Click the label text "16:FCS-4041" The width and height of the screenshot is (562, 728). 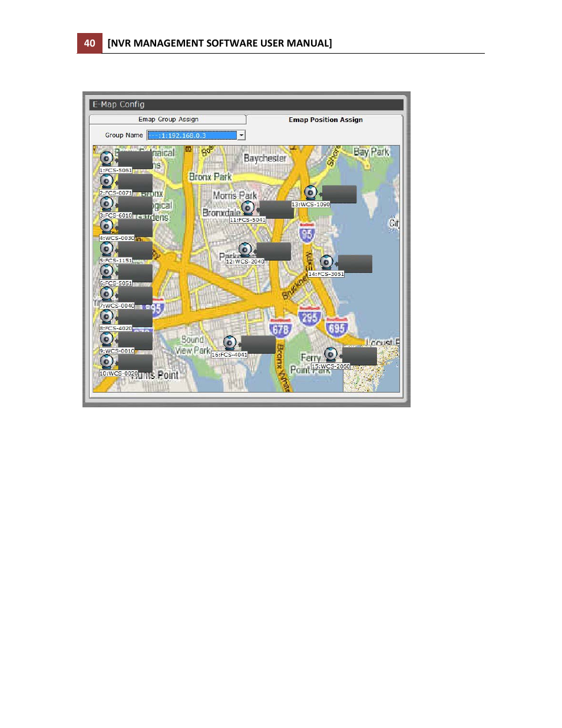point(230,355)
